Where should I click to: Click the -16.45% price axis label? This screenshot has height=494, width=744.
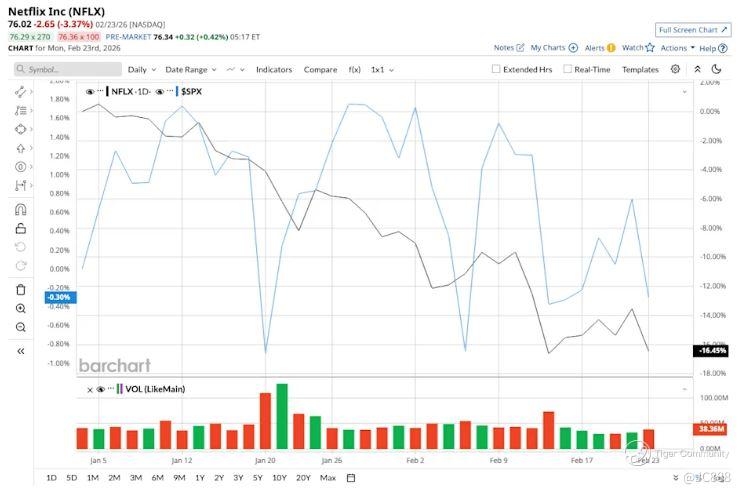(x=710, y=351)
